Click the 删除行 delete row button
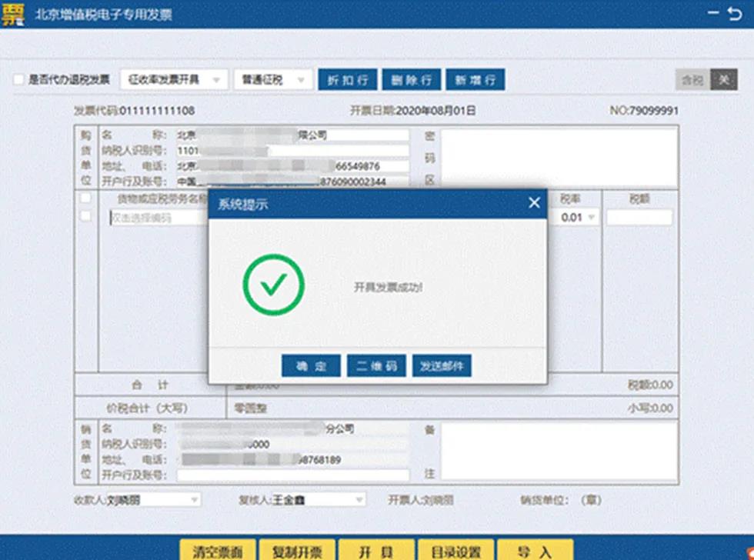Screen dimensions: 754x560 (411, 79)
